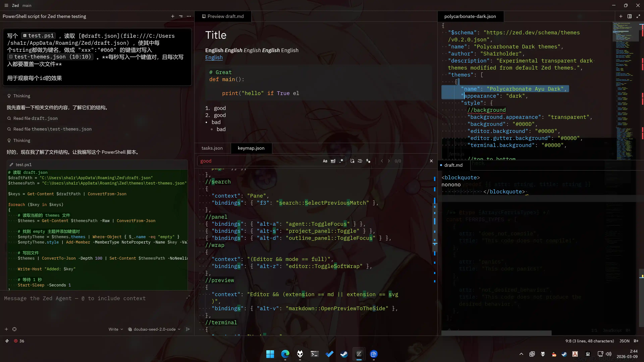
Task: Open 'Read file draft.json' tool call
Action: click(x=33, y=118)
